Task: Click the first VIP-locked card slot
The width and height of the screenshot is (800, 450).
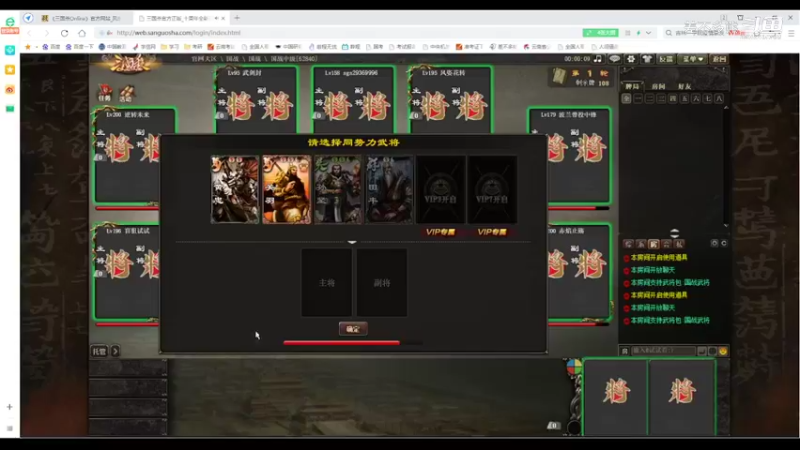Action: [x=440, y=189]
